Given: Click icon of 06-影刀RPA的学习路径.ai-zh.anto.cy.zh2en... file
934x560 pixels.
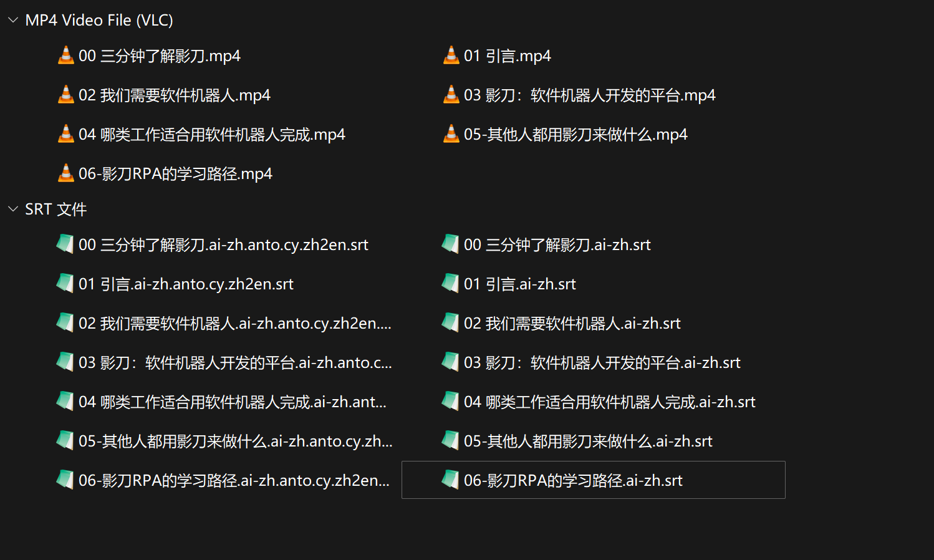Looking at the screenshot, I should coord(65,480).
